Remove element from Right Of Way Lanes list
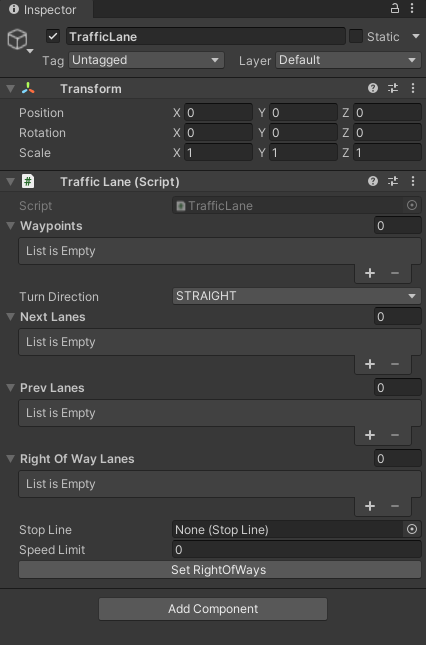The height and width of the screenshot is (645, 426). click(395, 506)
